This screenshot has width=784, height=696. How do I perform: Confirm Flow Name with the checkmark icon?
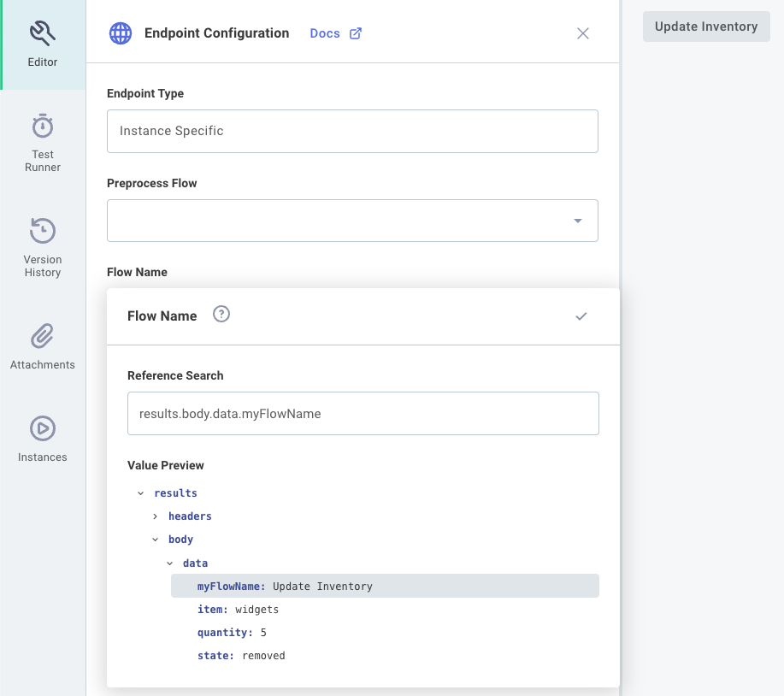[581, 316]
